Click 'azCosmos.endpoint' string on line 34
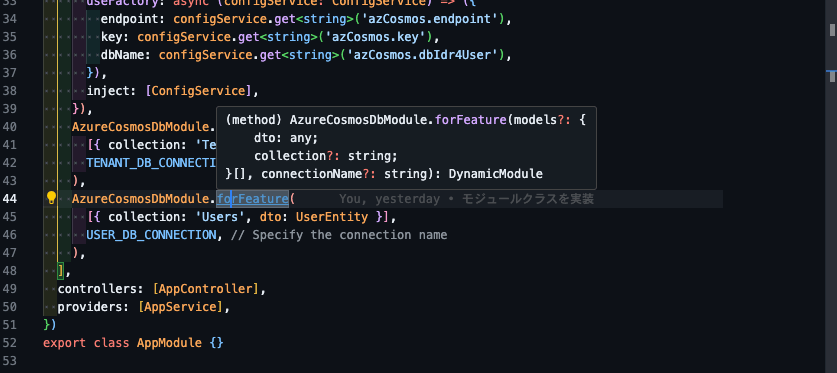The image size is (837, 373). [x=430, y=19]
